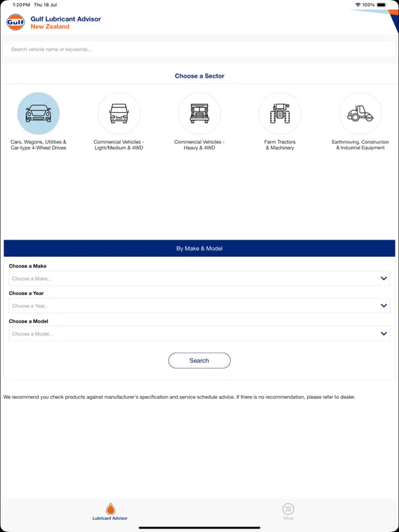The image size is (399, 532).
Task: Tap the Cars, Wagons, Utilities label text
Action: [38, 145]
